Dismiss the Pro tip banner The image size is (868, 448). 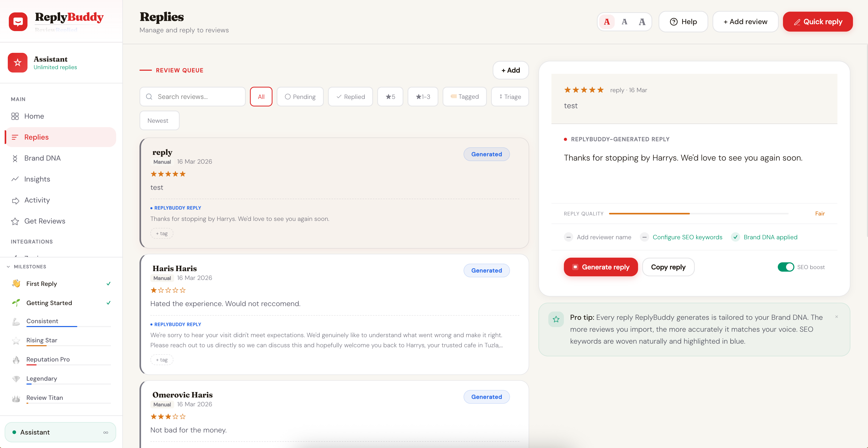(836, 317)
